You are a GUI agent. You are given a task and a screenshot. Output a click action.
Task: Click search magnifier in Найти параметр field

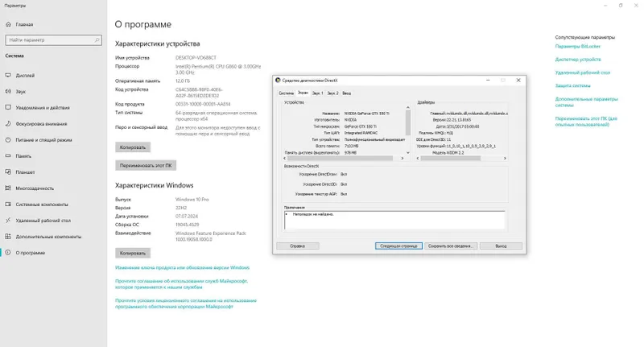(97, 40)
